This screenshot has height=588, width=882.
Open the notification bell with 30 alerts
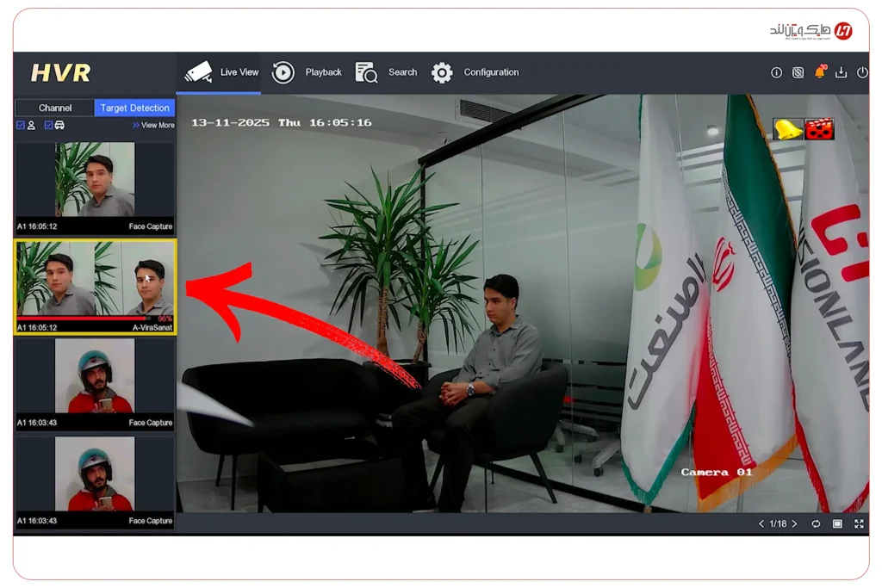821,73
